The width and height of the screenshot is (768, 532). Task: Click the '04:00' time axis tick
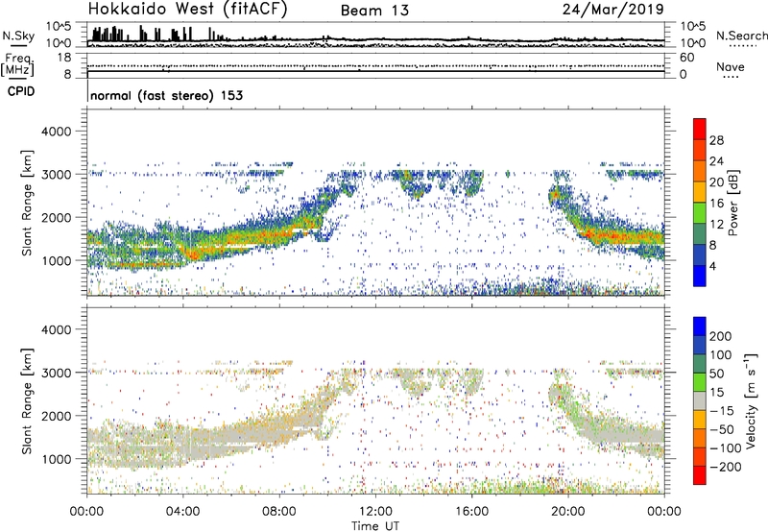tap(183, 512)
